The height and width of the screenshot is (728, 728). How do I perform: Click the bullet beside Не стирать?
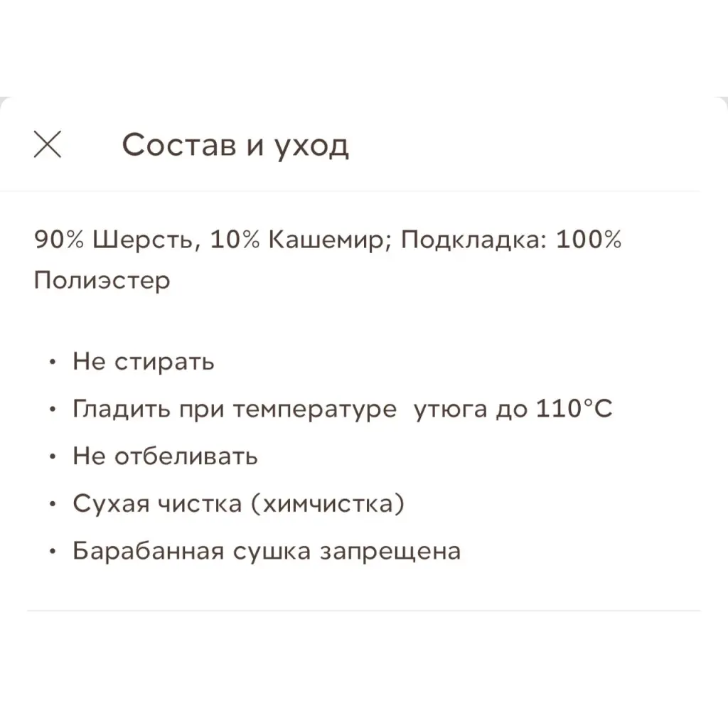coord(52,362)
